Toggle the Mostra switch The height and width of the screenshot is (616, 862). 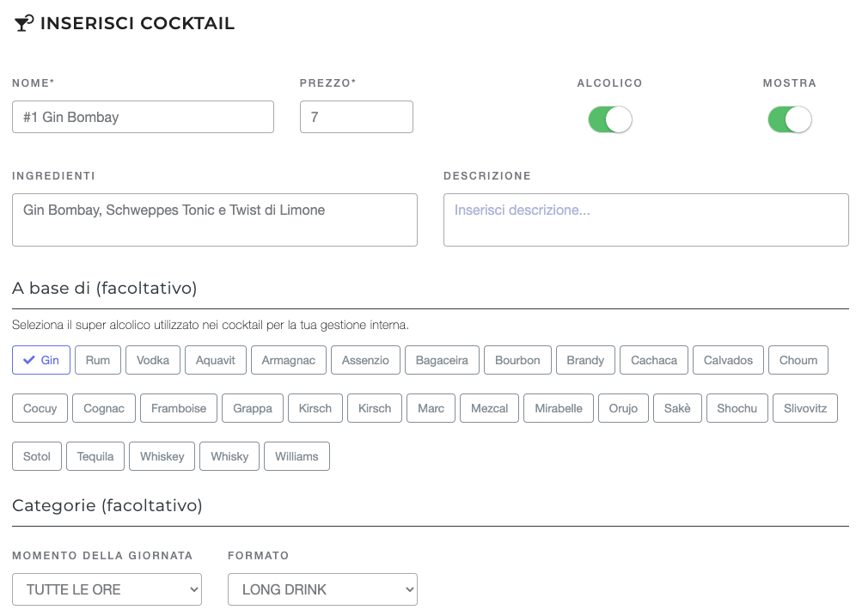click(x=790, y=119)
